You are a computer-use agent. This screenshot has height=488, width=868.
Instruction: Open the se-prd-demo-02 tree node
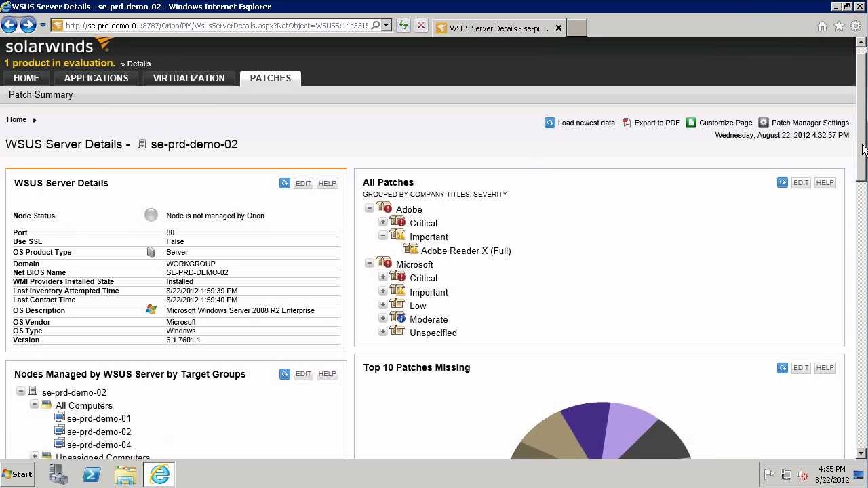pyautogui.click(x=74, y=392)
